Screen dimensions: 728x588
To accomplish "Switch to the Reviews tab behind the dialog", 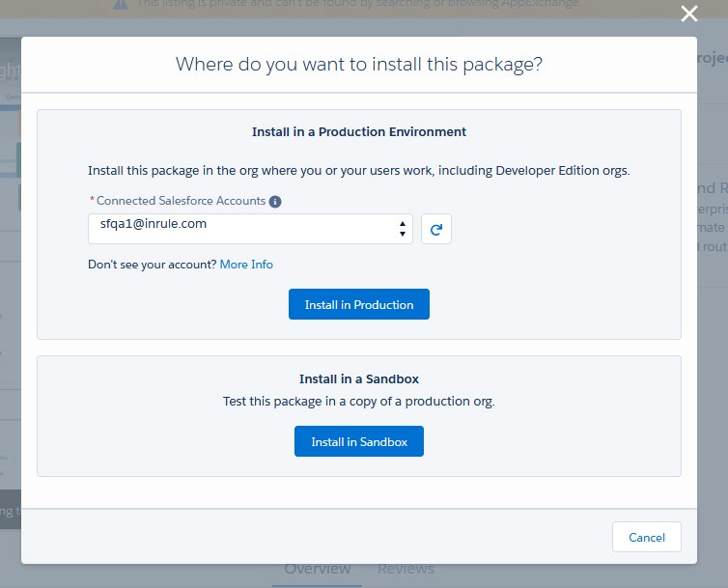I will (406, 569).
